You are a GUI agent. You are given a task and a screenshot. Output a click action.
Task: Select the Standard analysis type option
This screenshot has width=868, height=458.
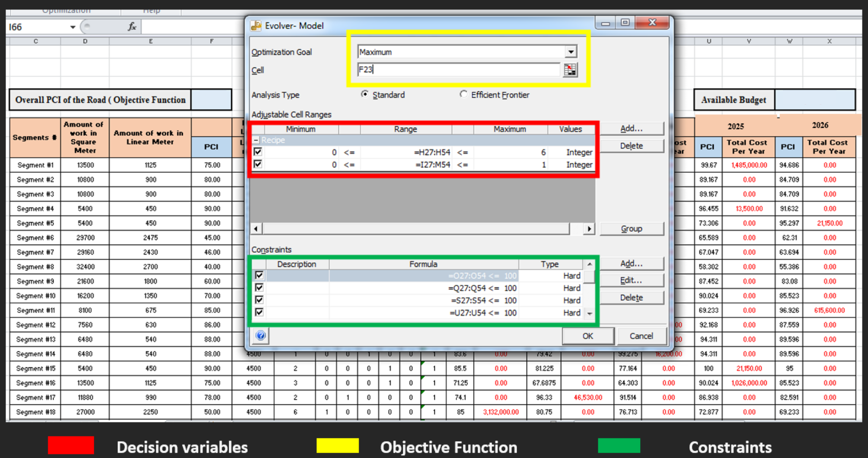point(365,94)
